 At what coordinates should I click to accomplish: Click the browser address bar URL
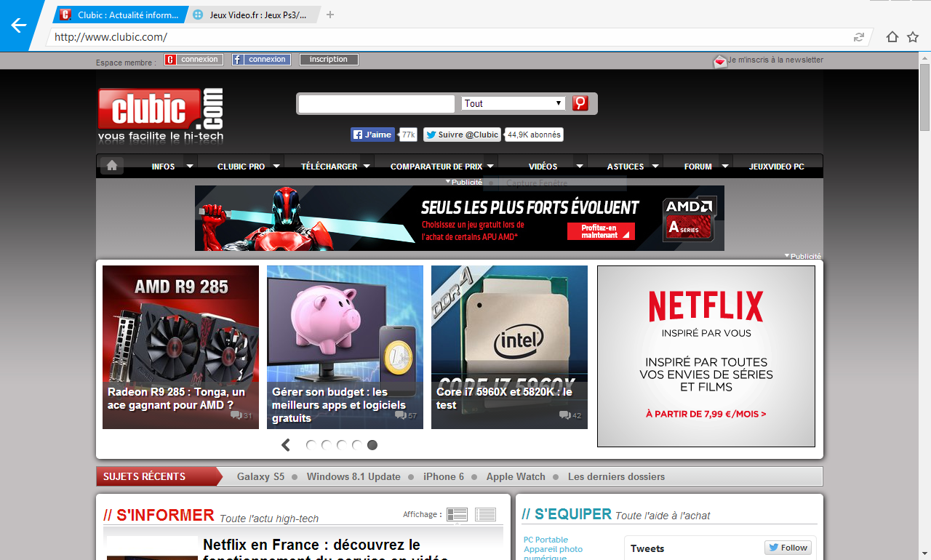pyautogui.click(x=111, y=37)
